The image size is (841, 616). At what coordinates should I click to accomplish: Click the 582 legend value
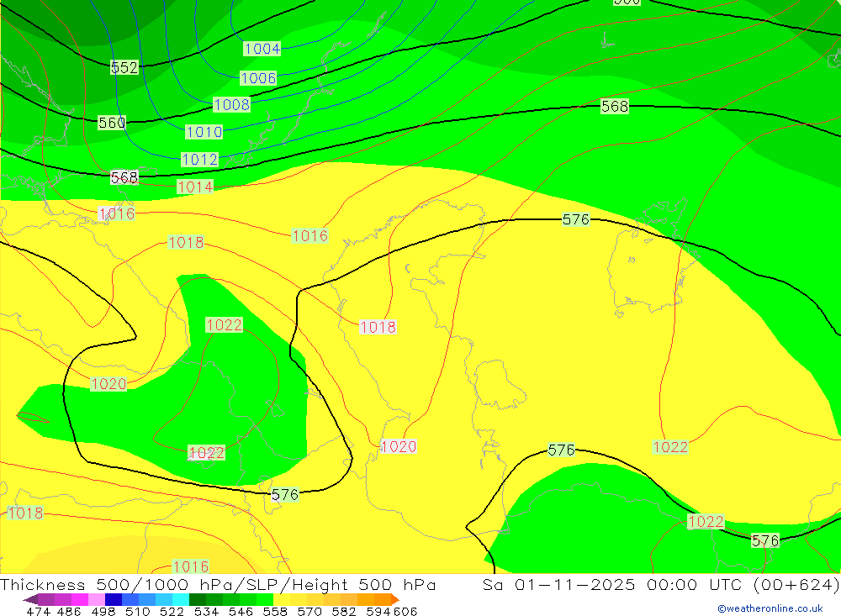[344, 611]
